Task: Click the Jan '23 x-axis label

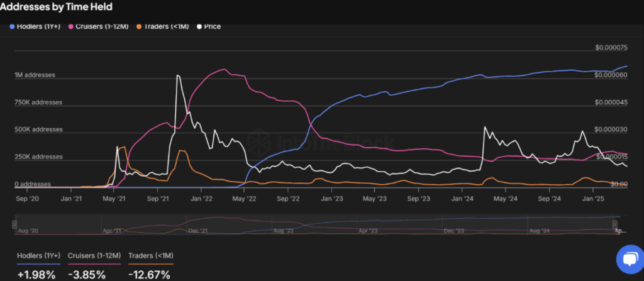Action: click(330, 197)
